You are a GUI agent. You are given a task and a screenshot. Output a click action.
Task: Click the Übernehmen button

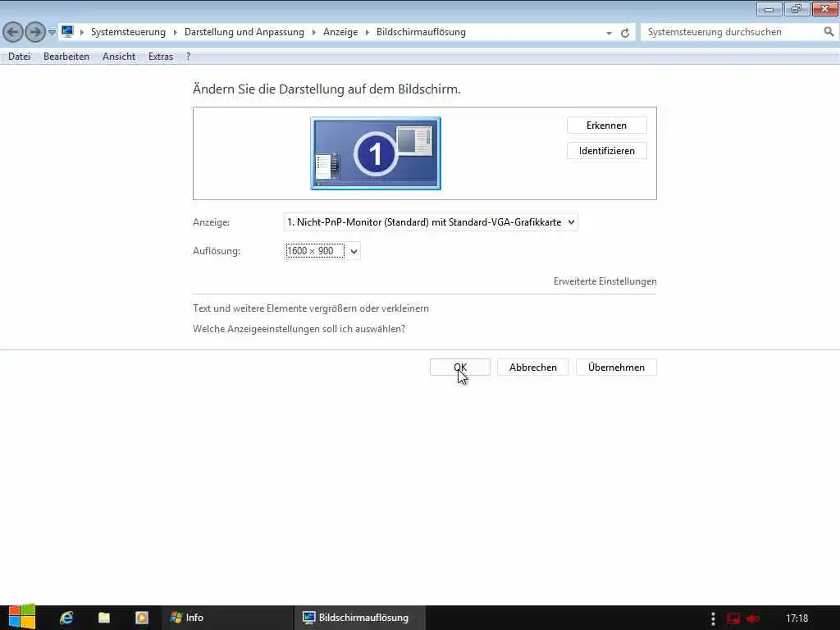coord(616,367)
